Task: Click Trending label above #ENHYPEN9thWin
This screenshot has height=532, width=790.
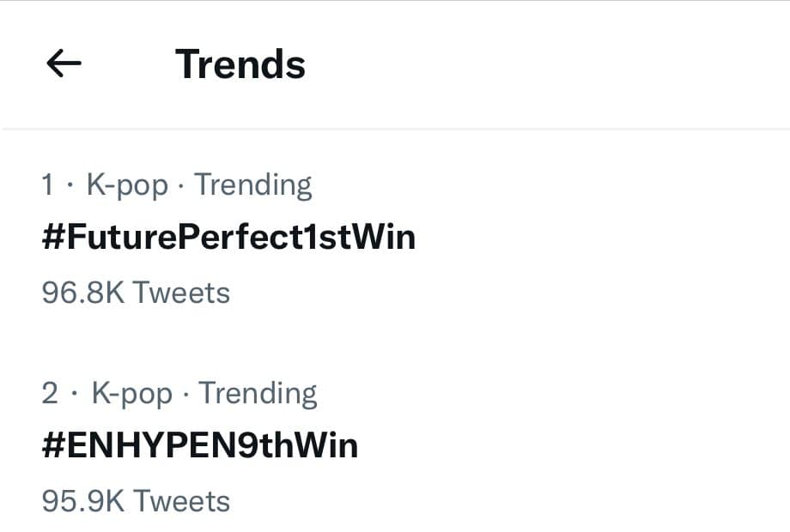Action: tap(258, 393)
